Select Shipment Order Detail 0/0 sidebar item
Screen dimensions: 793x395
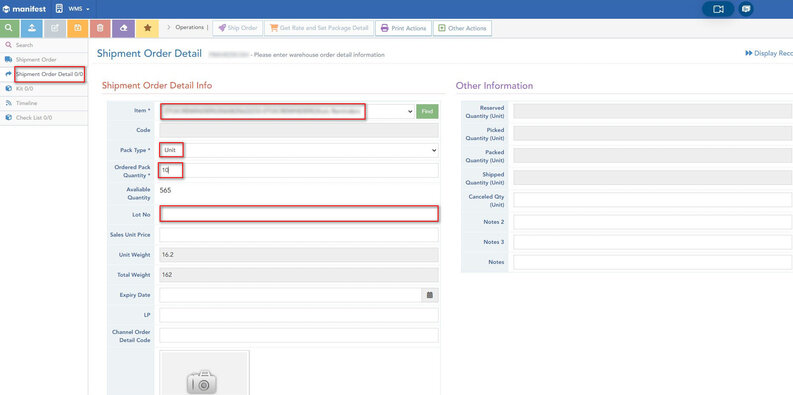pyautogui.click(x=50, y=74)
